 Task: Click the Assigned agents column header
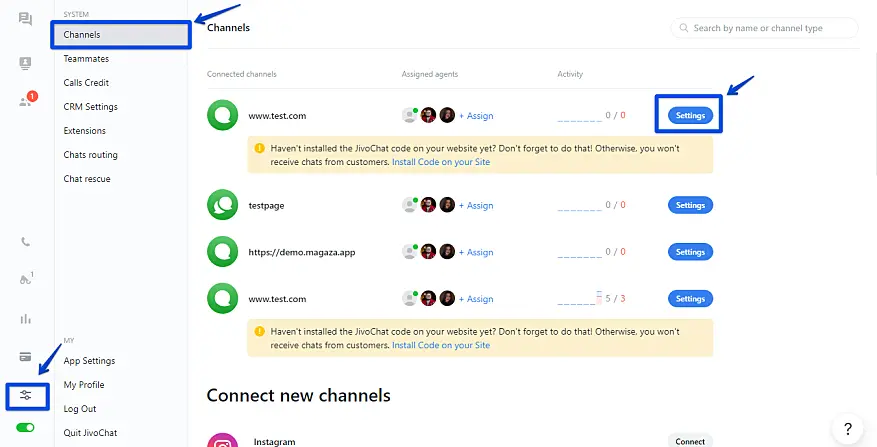[430, 74]
